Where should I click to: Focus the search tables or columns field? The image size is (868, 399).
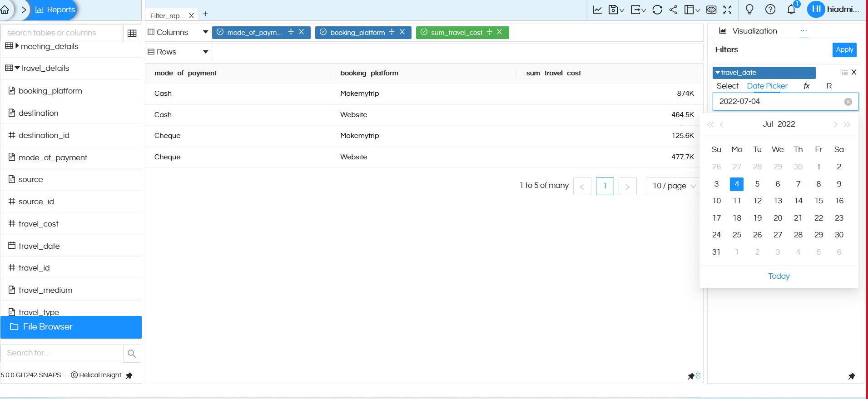[62, 33]
